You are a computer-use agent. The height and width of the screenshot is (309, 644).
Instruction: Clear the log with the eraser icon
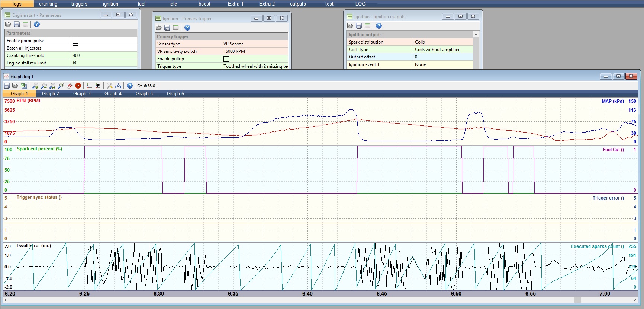(x=70, y=86)
